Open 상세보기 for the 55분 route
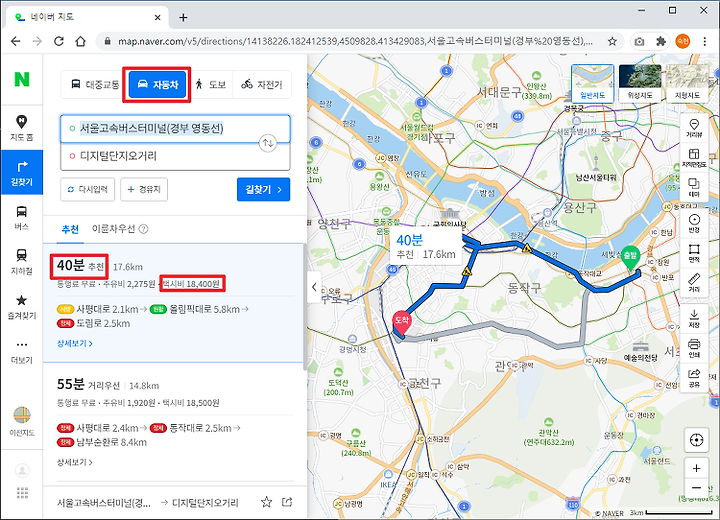 (x=74, y=462)
